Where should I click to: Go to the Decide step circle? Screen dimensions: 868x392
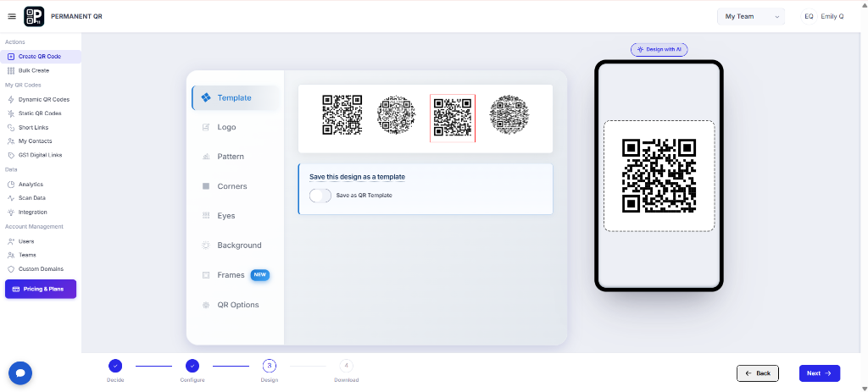point(115,366)
